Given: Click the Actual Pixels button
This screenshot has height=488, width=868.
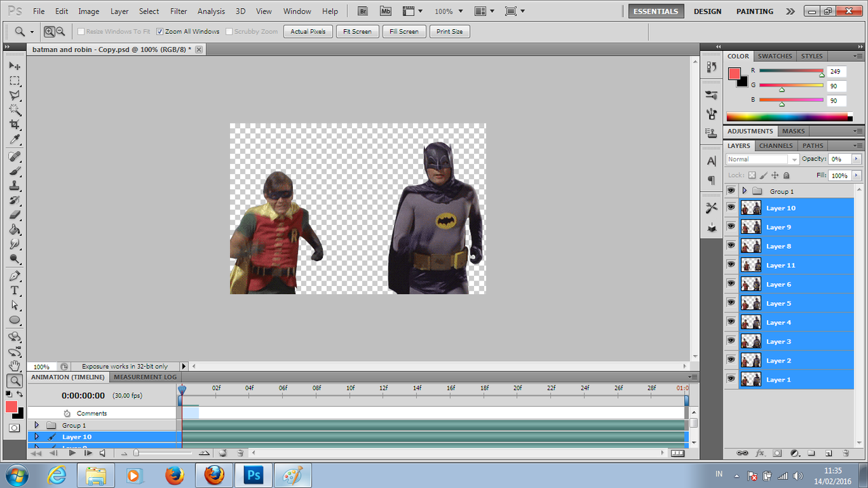Looking at the screenshot, I should coord(308,32).
